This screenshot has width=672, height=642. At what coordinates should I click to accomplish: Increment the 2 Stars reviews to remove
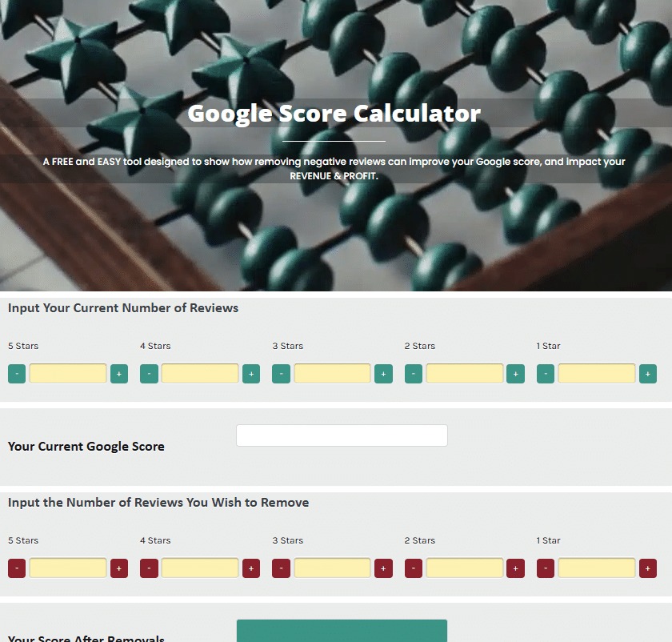[x=515, y=568]
